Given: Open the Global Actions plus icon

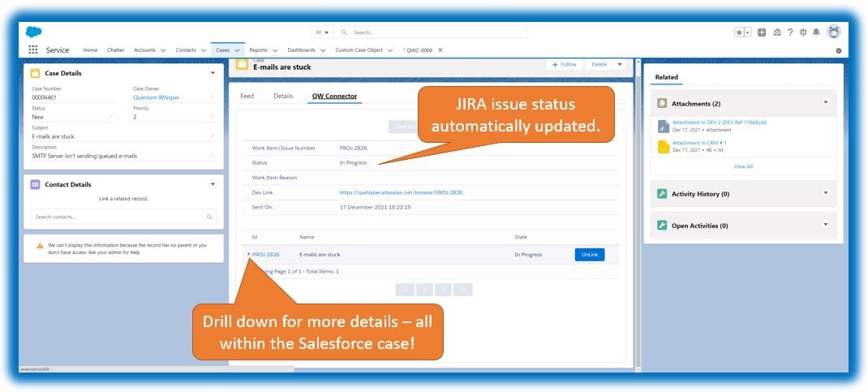Looking at the screenshot, I should click(762, 32).
